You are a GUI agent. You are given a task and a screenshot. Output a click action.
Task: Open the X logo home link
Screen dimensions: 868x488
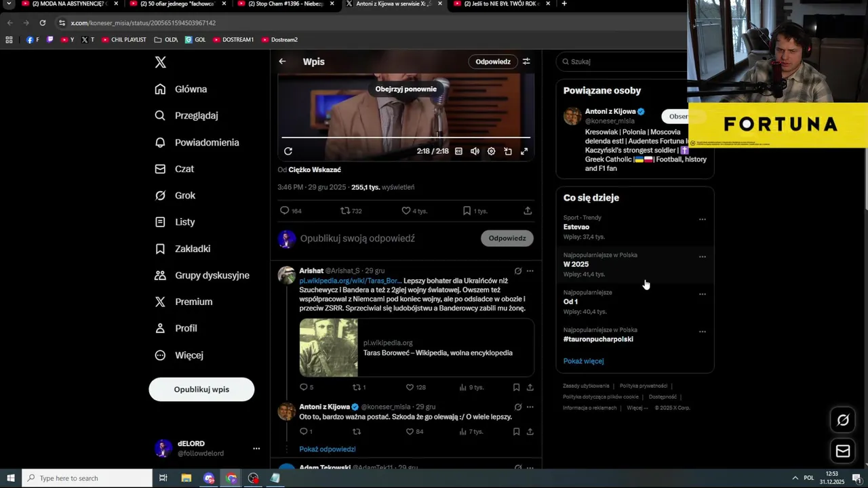(160, 62)
